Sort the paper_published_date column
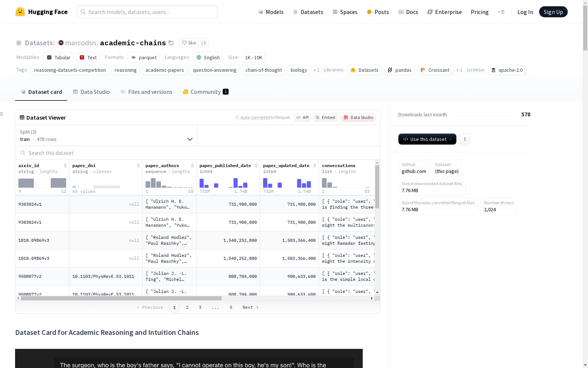 coord(256,166)
